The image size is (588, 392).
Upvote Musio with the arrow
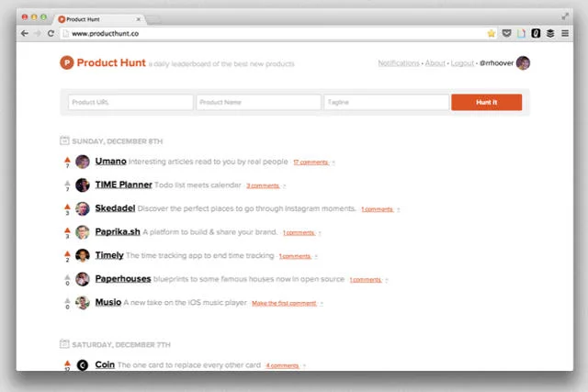[67, 300]
